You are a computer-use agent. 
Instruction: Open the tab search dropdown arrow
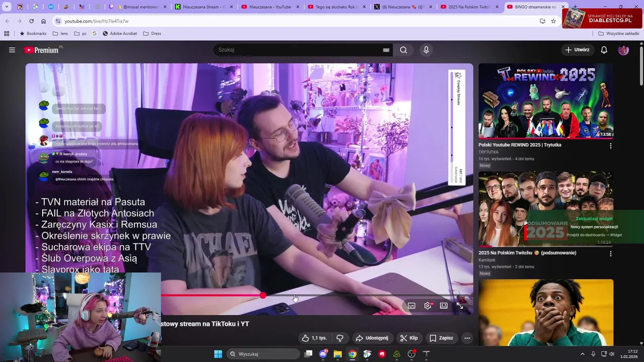tap(7, 7)
